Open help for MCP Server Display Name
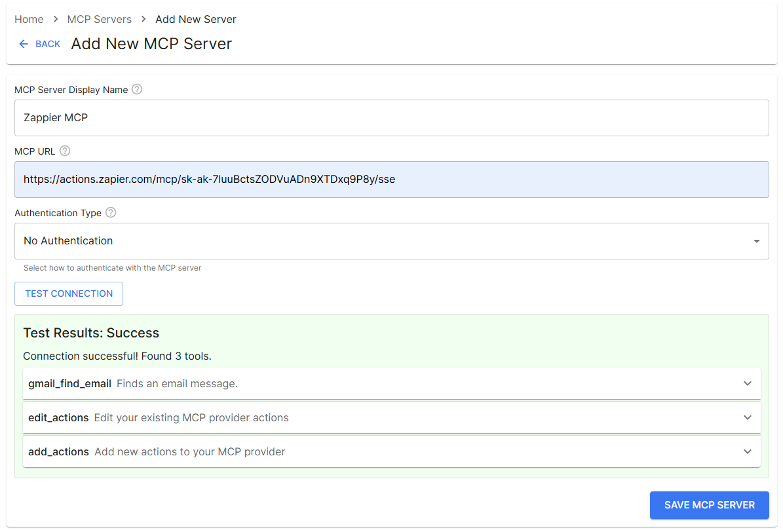The height and width of the screenshot is (532, 783). [x=137, y=89]
